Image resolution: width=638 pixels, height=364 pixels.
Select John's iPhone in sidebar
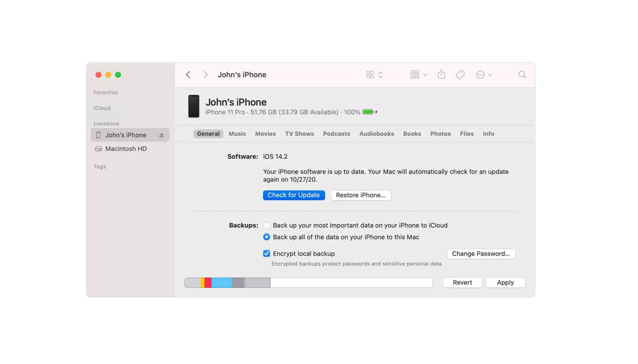click(130, 135)
